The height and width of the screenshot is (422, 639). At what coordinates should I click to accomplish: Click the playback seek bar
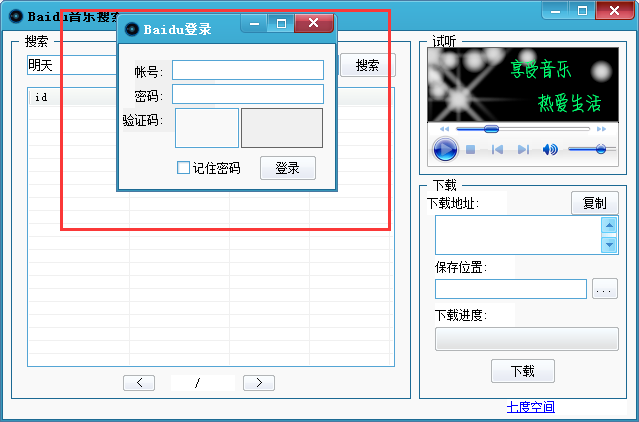(x=522, y=129)
